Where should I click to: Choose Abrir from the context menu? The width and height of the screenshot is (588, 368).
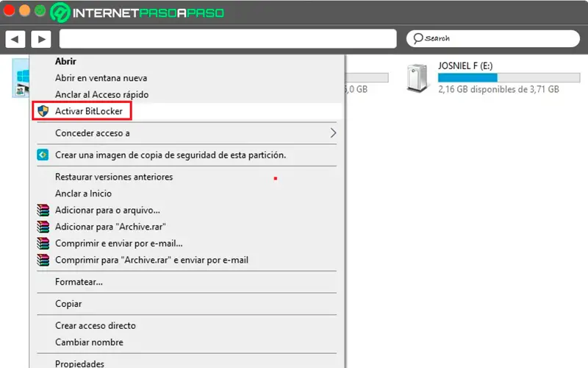click(x=65, y=61)
